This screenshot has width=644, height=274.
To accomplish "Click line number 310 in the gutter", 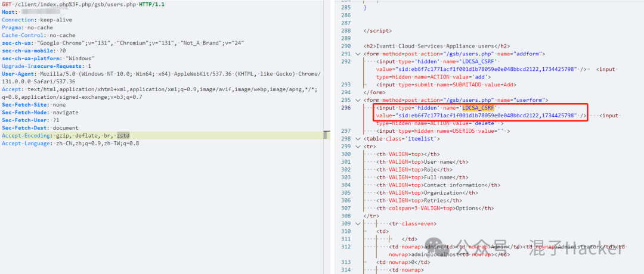I will [x=346, y=231].
